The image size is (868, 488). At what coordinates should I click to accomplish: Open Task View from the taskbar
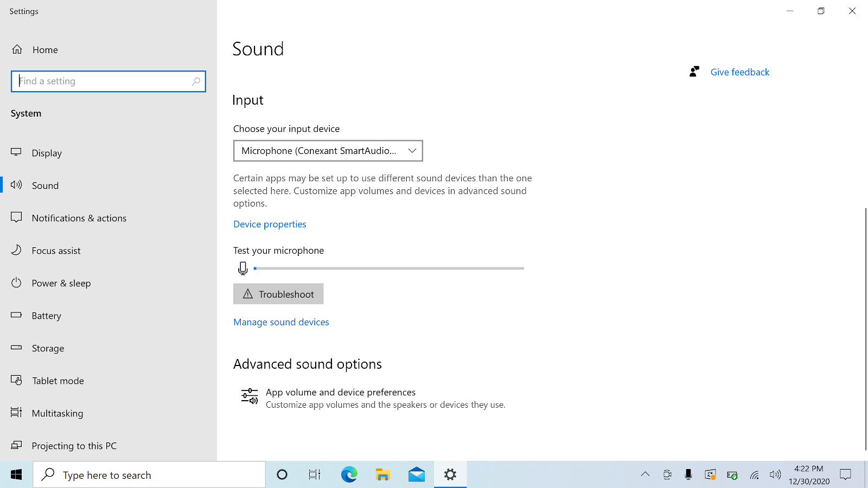(315, 475)
